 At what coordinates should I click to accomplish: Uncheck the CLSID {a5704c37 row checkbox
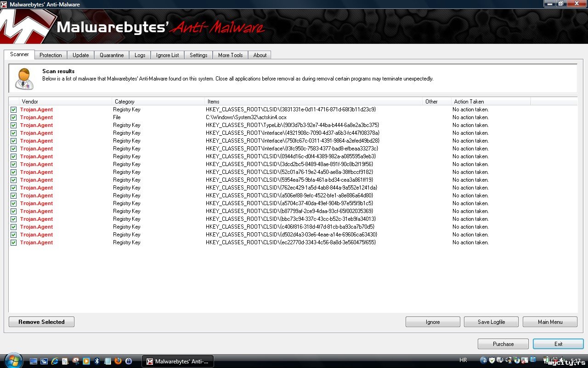click(x=14, y=203)
